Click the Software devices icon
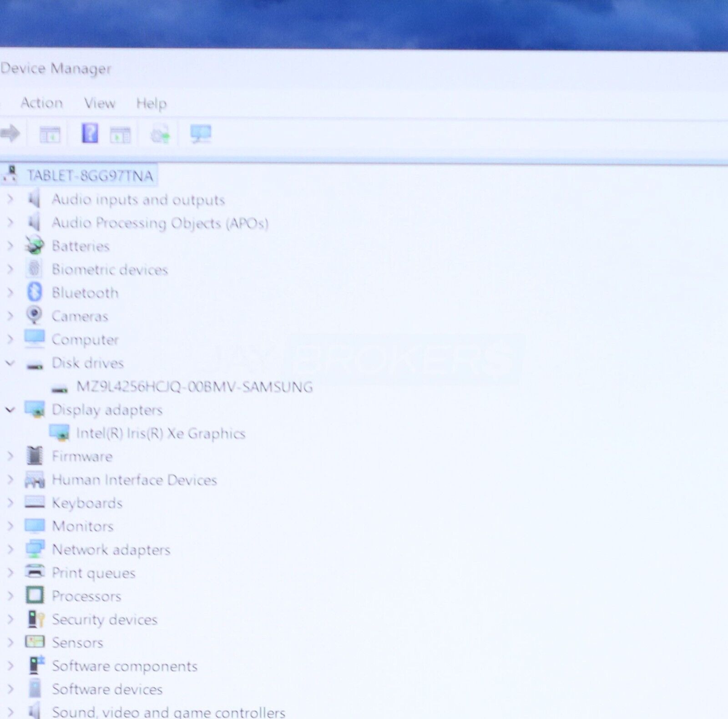 tap(35, 689)
